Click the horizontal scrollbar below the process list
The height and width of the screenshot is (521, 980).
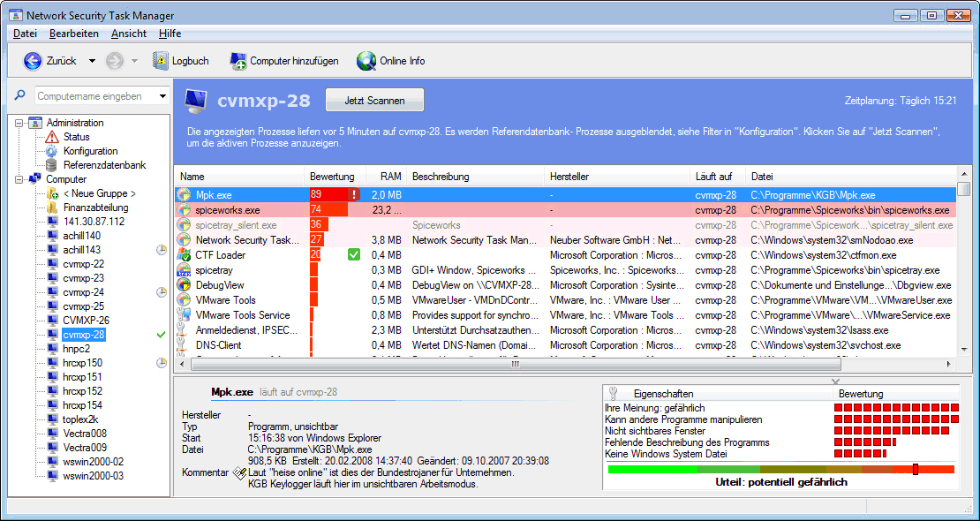click(x=514, y=363)
